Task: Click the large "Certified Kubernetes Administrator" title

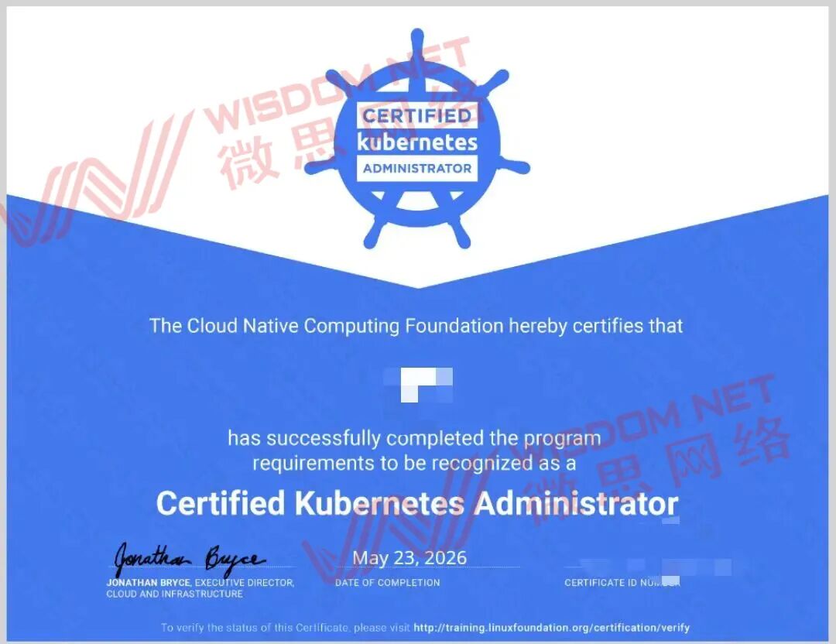Action: tap(417, 503)
